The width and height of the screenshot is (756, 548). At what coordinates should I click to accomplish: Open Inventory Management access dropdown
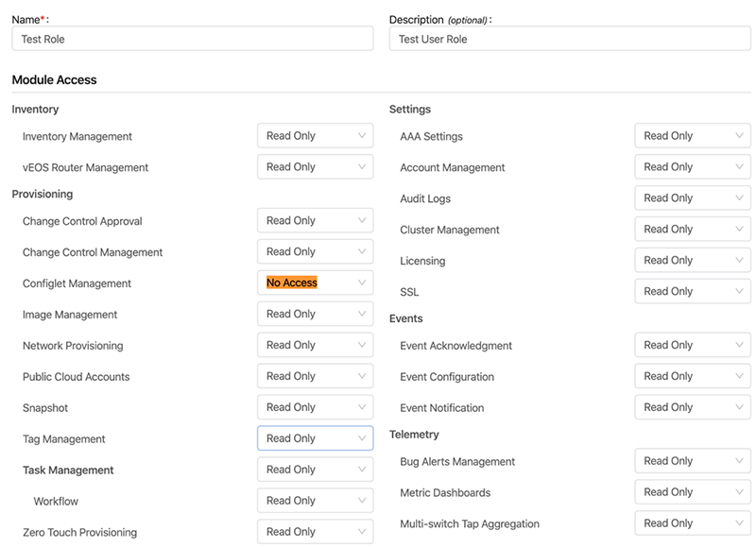tap(316, 136)
